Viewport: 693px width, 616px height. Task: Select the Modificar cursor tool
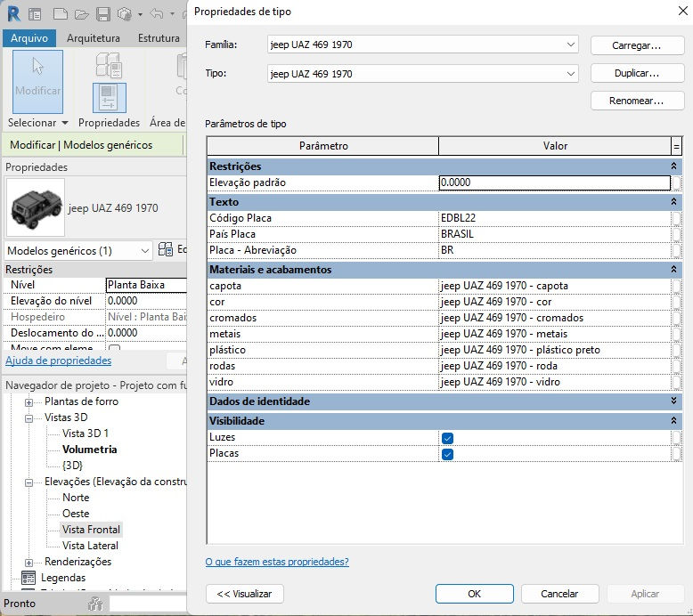(x=37, y=82)
